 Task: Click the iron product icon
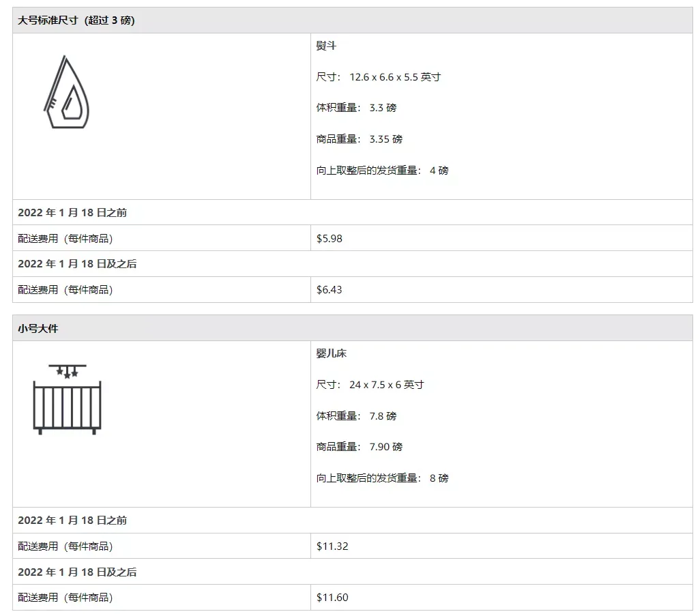point(66,92)
